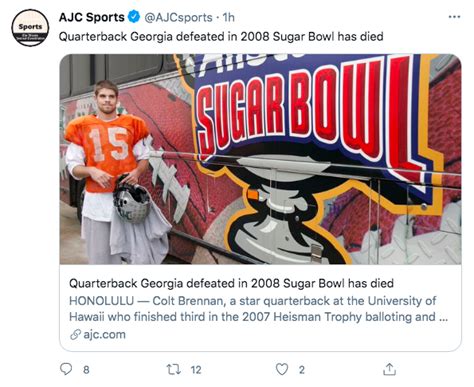The height and width of the screenshot is (387, 474).
Task: Click the ajc.com domain link
Action: coord(104,334)
